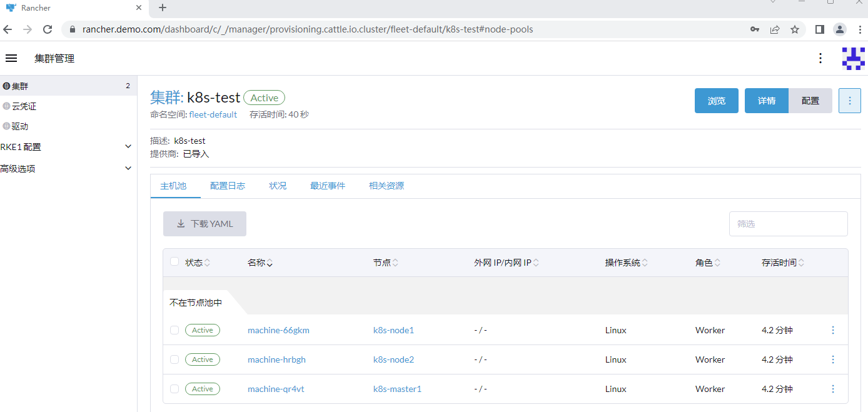The image size is (868, 412).
Task: Click the Rancher tab favicon
Action: click(11, 8)
